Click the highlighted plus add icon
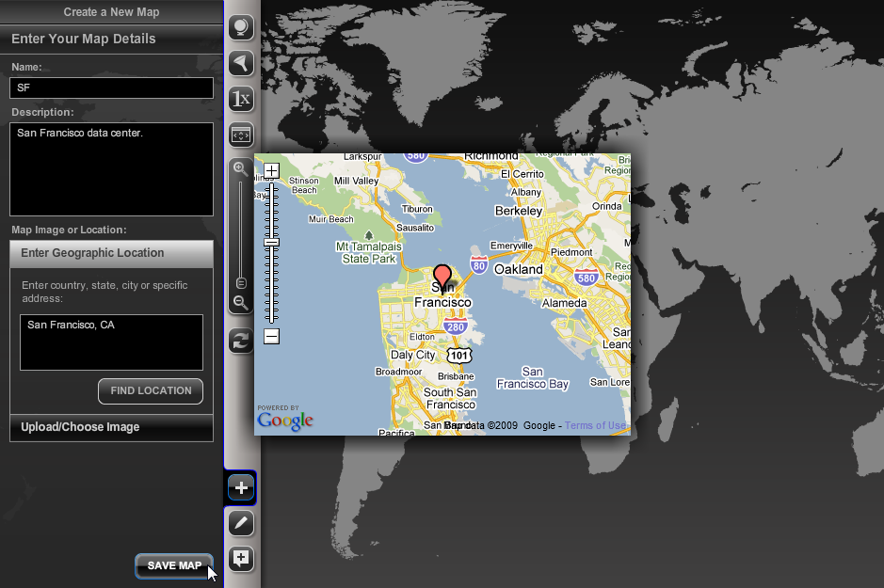The height and width of the screenshot is (588, 884). click(x=241, y=487)
